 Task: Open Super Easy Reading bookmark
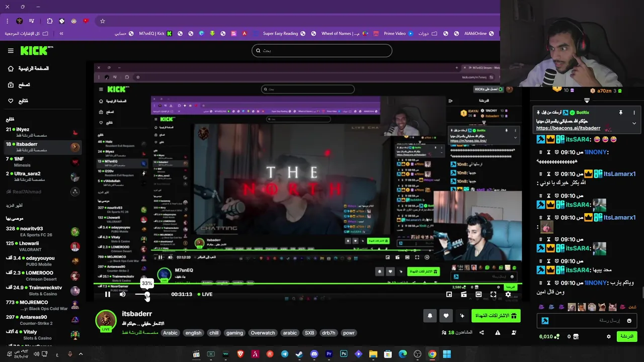pyautogui.click(x=284, y=34)
